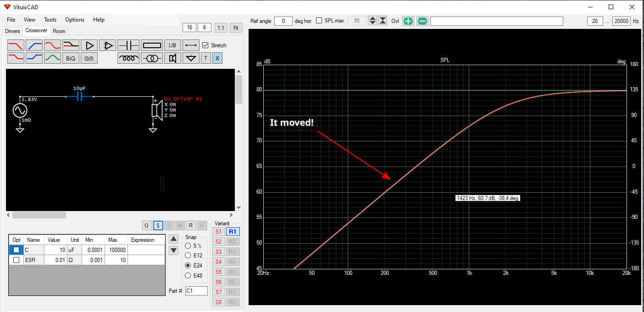Image resolution: width=644 pixels, height=312 pixels.
Task: Add a wire connection
Action: [x=191, y=45]
